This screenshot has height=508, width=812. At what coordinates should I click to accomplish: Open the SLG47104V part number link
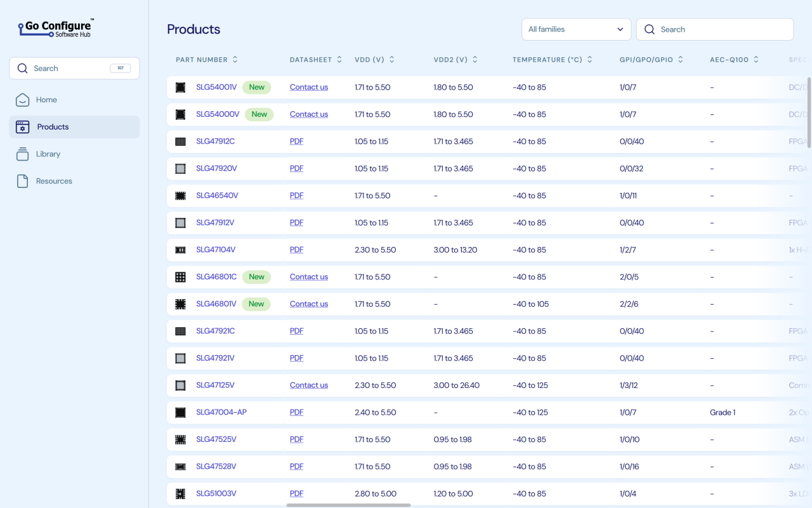[x=216, y=250]
